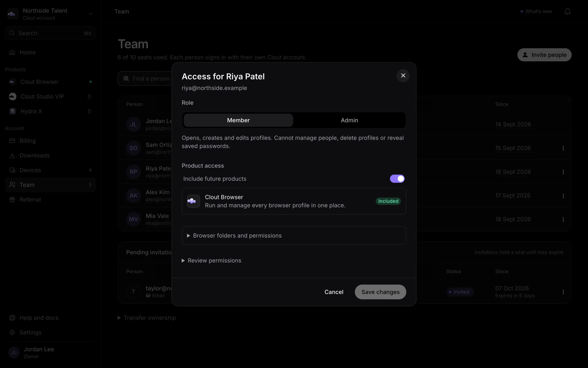Click Cancel in the access dialog

334,292
